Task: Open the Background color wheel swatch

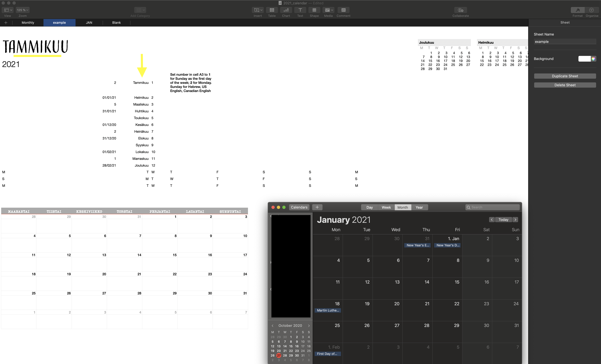Action: [593, 59]
